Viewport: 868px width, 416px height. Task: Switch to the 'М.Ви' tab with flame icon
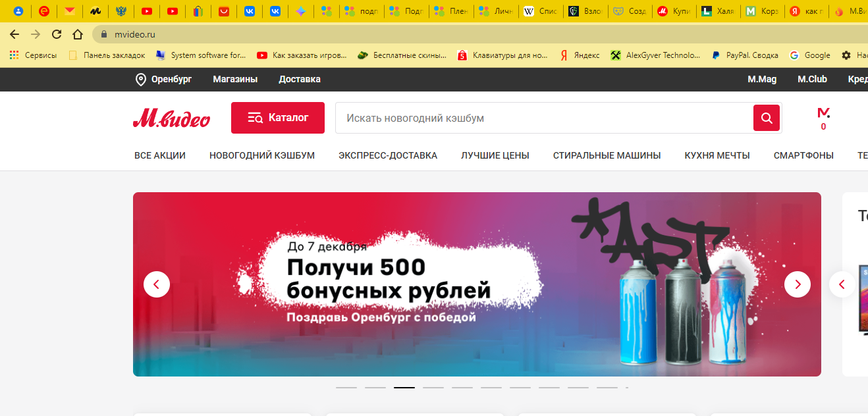[850, 11]
